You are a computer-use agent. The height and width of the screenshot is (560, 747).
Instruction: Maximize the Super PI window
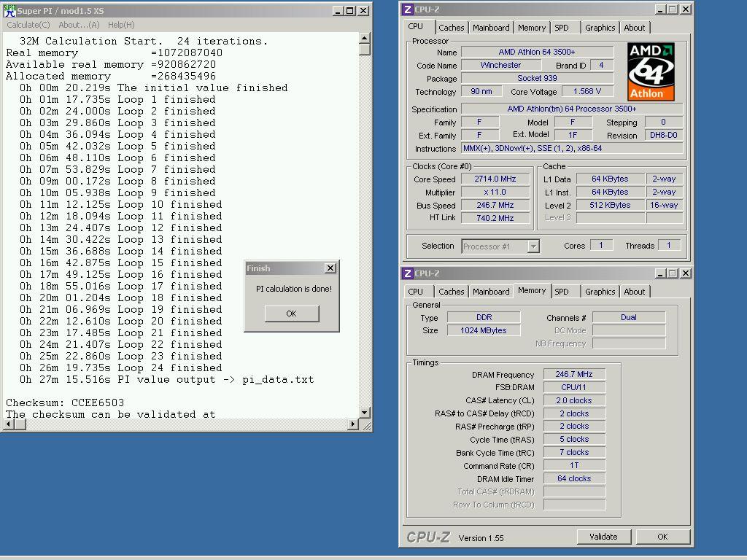point(349,10)
